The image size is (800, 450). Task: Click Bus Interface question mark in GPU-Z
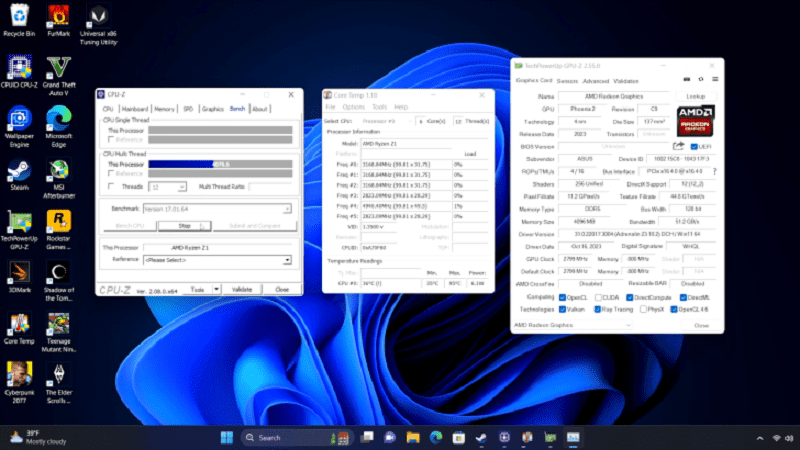click(714, 171)
